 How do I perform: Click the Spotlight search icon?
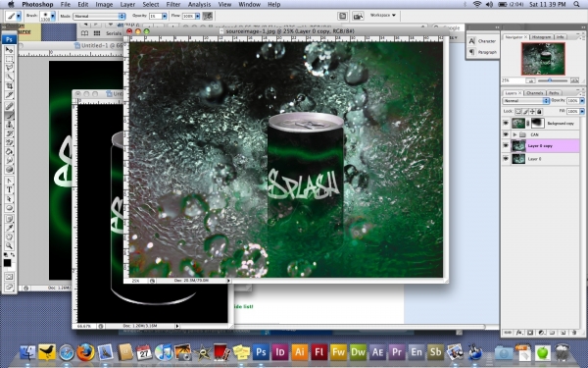point(577,5)
